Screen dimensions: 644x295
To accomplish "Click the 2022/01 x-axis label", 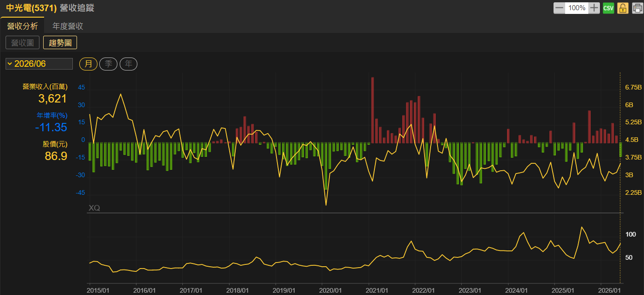I will [424, 290].
